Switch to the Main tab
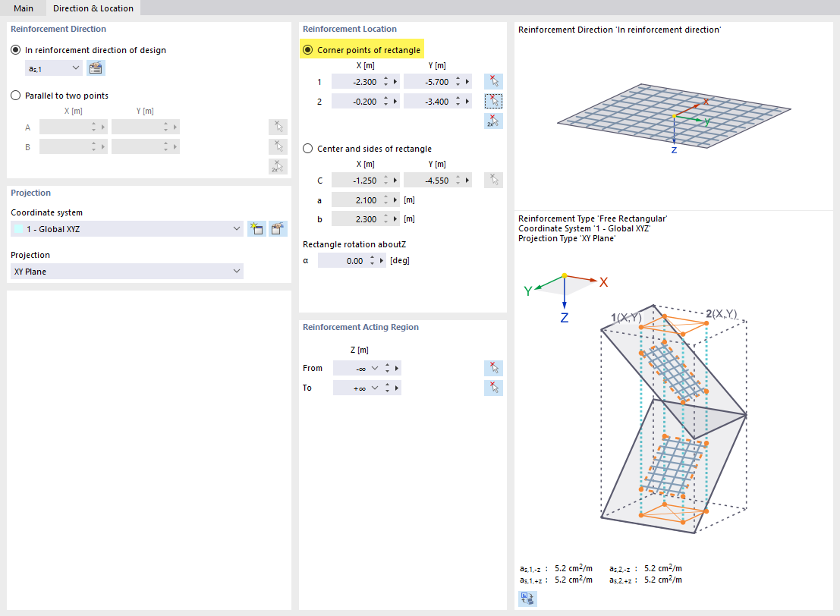The image size is (840, 616). [24, 8]
